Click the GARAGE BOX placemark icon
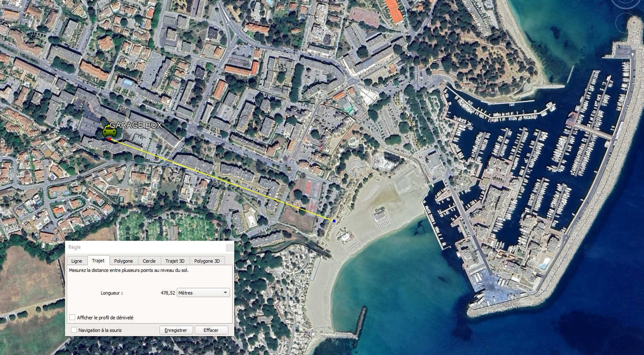 pos(109,132)
